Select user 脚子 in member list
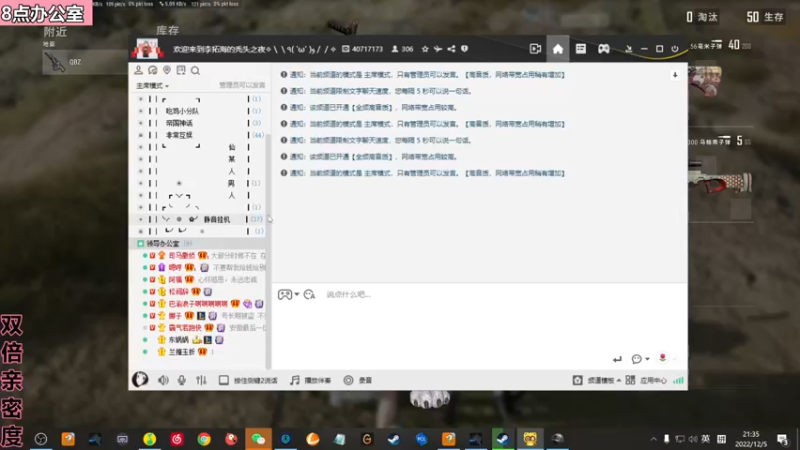 pos(175,316)
